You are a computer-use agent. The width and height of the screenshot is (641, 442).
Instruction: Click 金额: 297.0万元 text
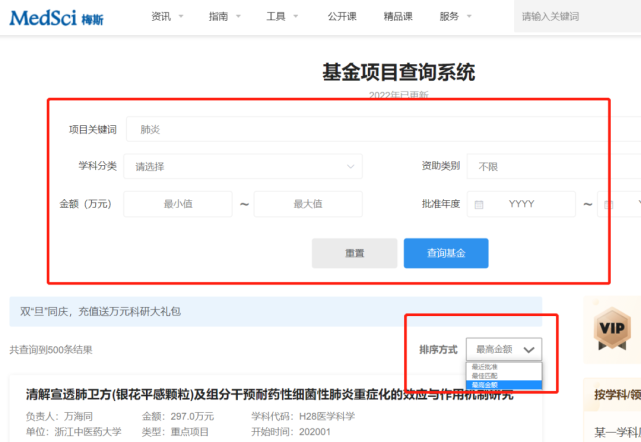click(x=178, y=416)
